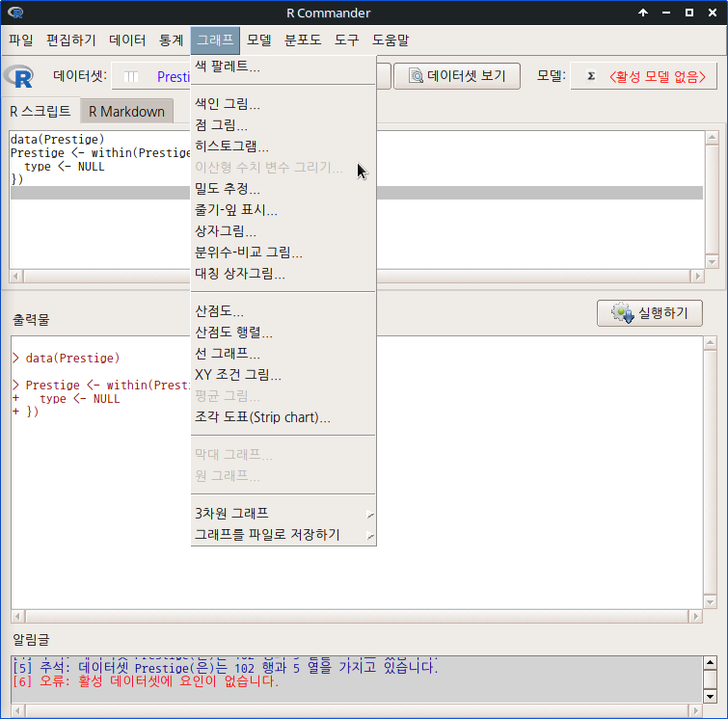Click the shade (up arrow) window button

[x=643, y=13]
